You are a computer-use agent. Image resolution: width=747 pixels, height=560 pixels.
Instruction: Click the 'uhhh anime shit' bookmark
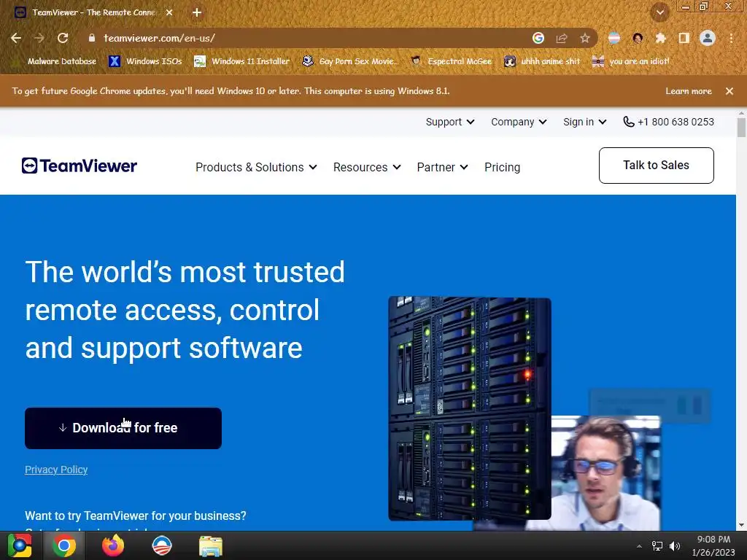[x=543, y=61]
